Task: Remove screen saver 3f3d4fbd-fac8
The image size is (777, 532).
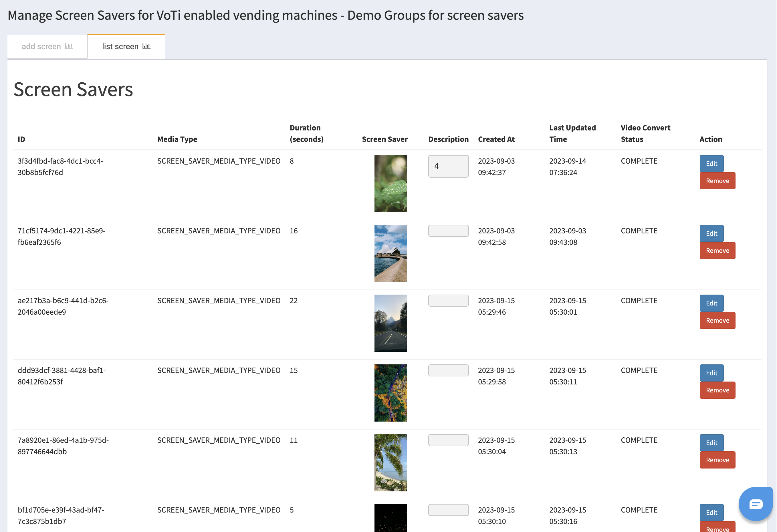Action: [x=717, y=181]
